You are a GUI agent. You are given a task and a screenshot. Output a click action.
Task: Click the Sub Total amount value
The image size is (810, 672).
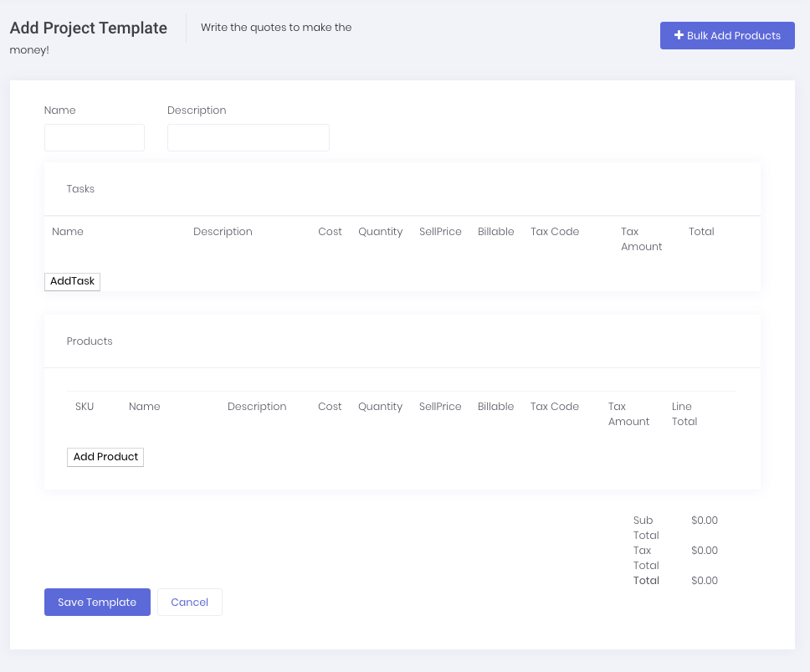[x=705, y=521]
